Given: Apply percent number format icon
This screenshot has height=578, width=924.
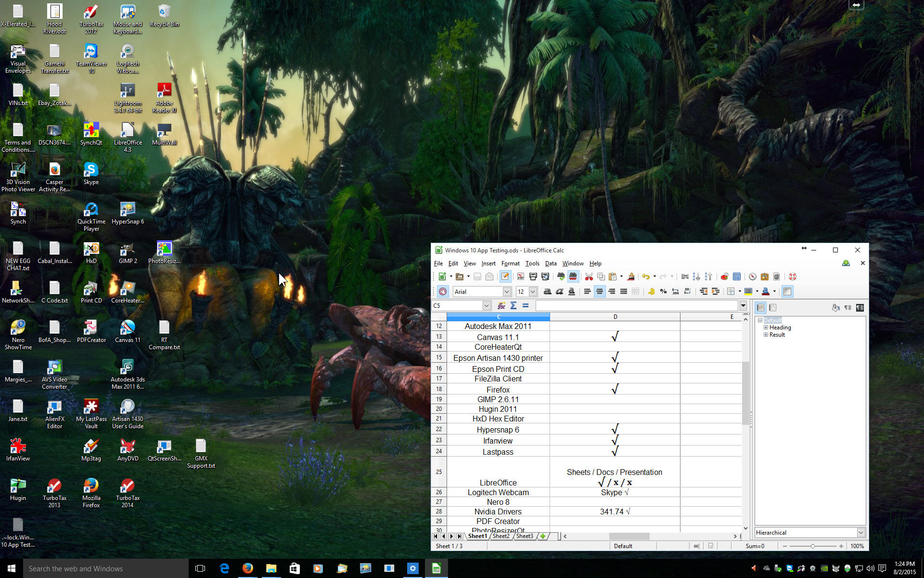Looking at the screenshot, I should pos(663,291).
